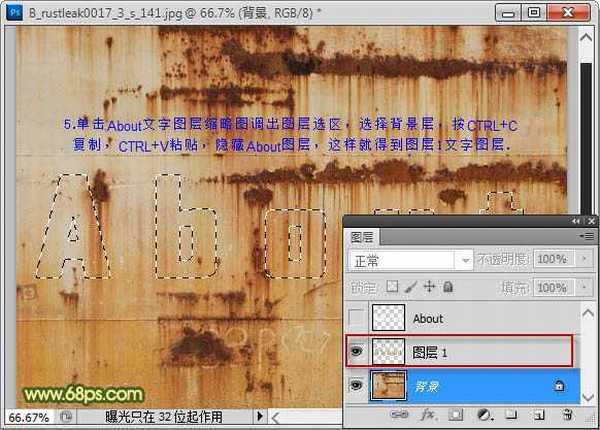Collapse the layers panel with double arrows

(x=576, y=221)
